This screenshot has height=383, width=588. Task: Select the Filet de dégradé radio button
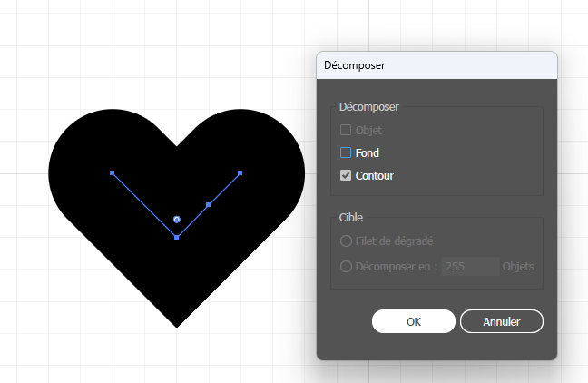pos(346,241)
